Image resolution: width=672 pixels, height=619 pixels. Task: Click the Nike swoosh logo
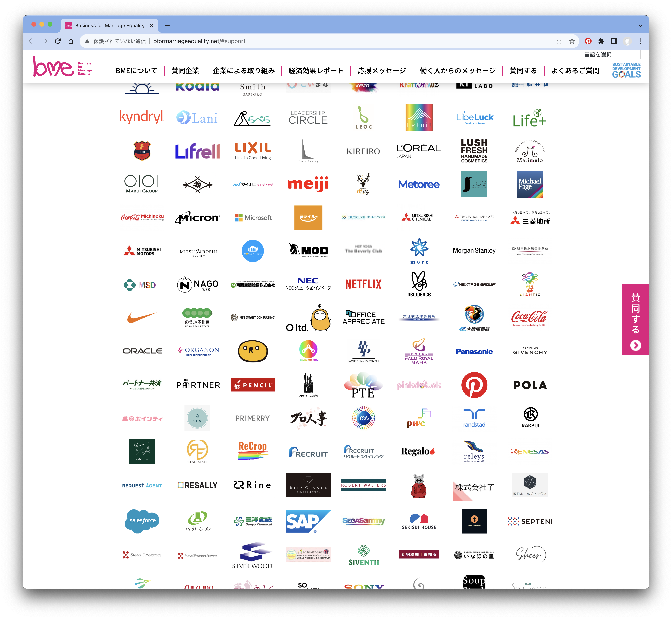[x=142, y=317]
